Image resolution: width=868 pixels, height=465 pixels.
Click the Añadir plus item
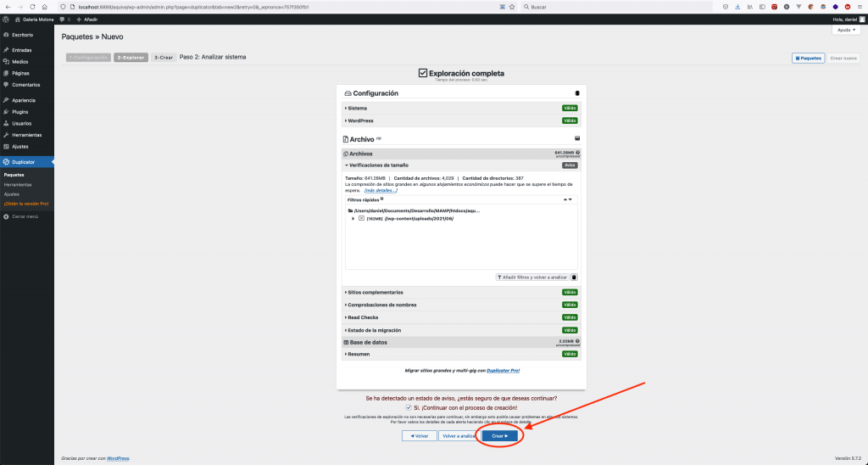coord(87,19)
